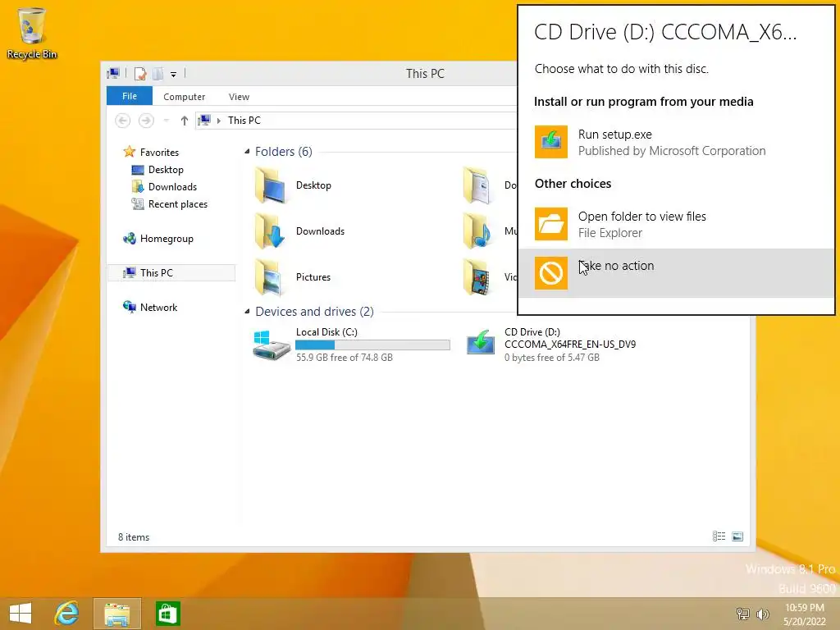The height and width of the screenshot is (630, 840).
Task: Click the Forward navigation arrow
Action: (146, 121)
